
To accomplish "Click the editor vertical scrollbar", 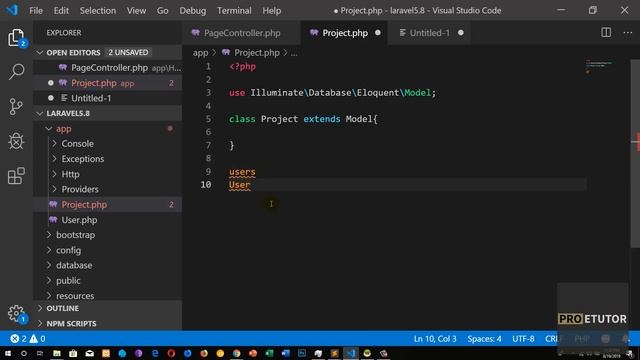I will point(635,153).
